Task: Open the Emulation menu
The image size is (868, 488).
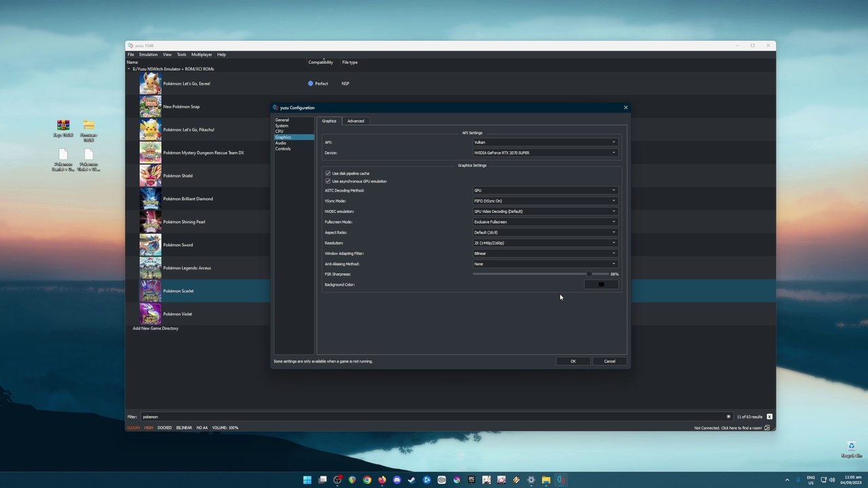Action: click(x=149, y=54)
